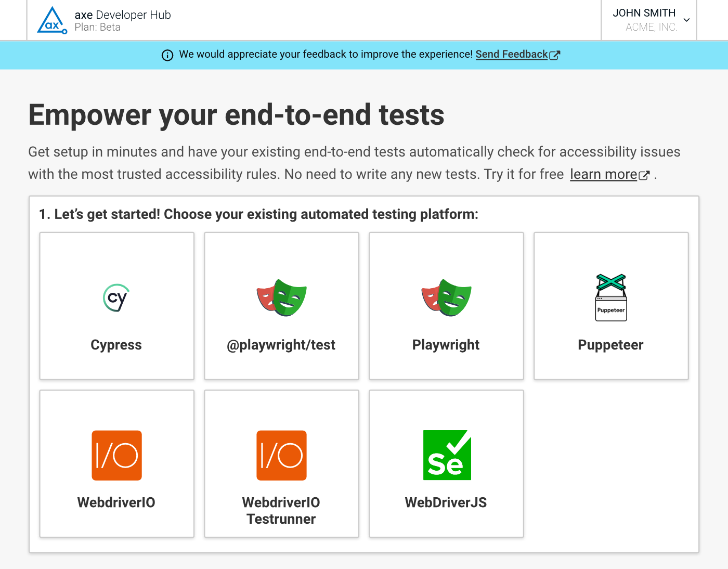
Task: Click the Cypress logo icon
Action: point(116,298)
